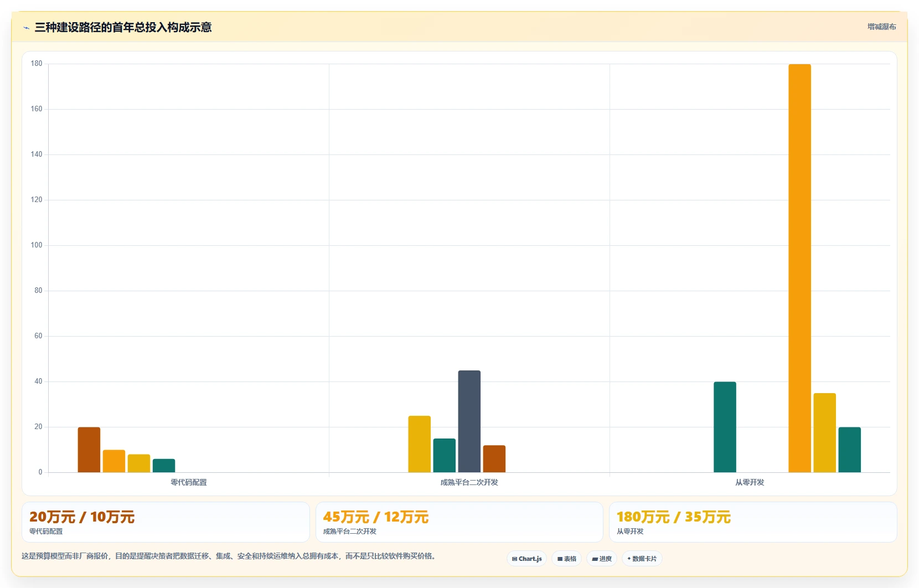This screenshot has height=588, width=919.
Task: Click the 180 y-axis tick label
Action: coord(37,64)
